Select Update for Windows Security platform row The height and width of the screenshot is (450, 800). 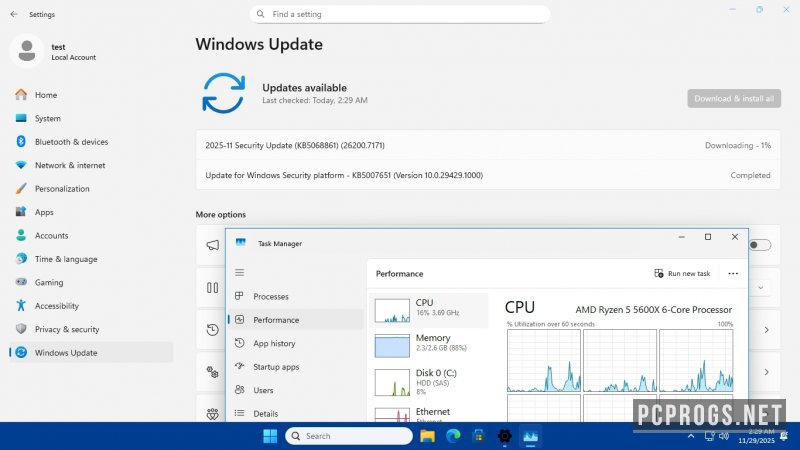(x=488, y=175)
